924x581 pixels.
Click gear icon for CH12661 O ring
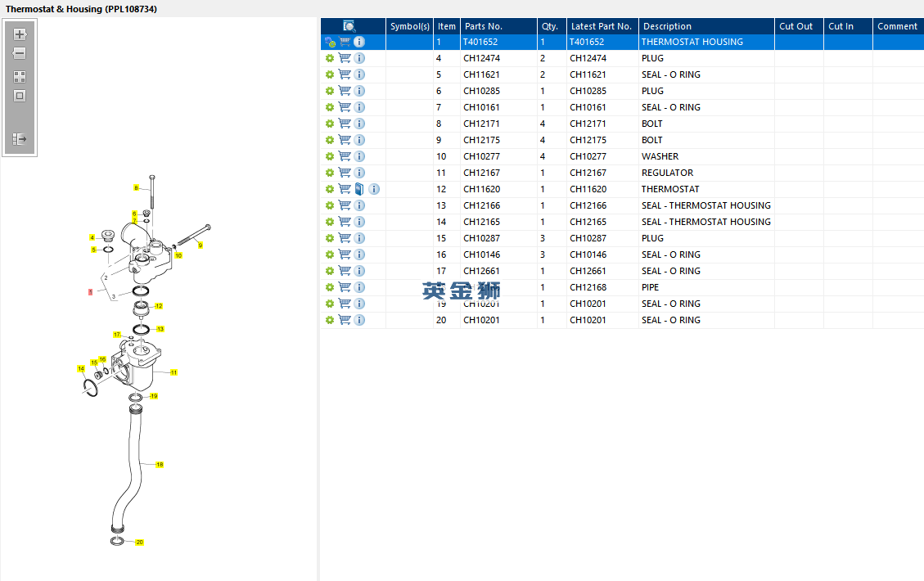[x=329, y=271]
